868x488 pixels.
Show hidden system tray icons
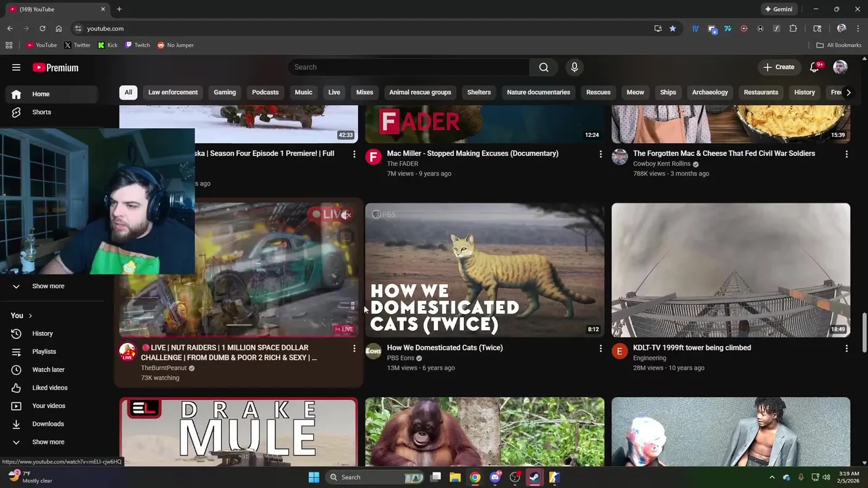772,477
